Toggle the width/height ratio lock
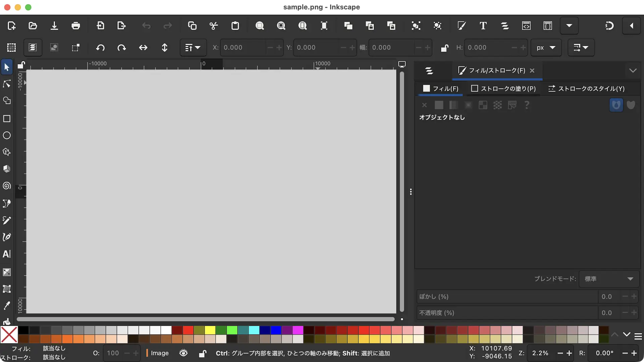The height and width of the screenshot is (362, 644). point(445,48)
